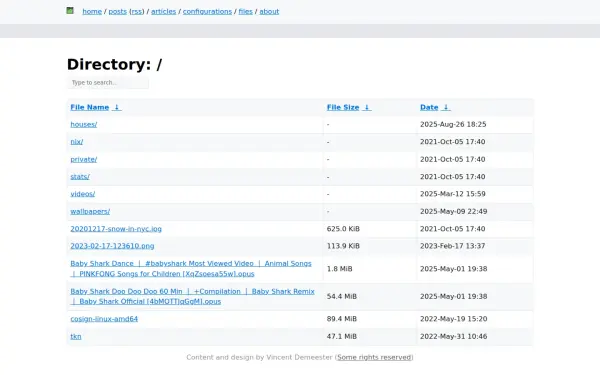Open the private/ directory

click(83, 159)
